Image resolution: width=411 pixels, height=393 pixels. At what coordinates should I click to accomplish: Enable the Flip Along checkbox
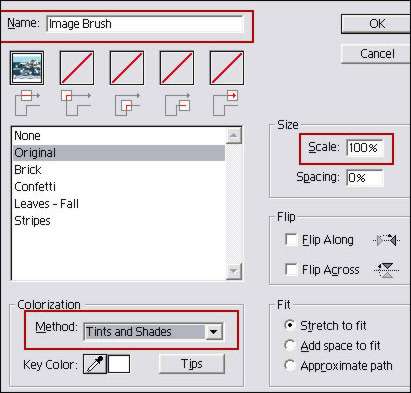click(291, 240)
